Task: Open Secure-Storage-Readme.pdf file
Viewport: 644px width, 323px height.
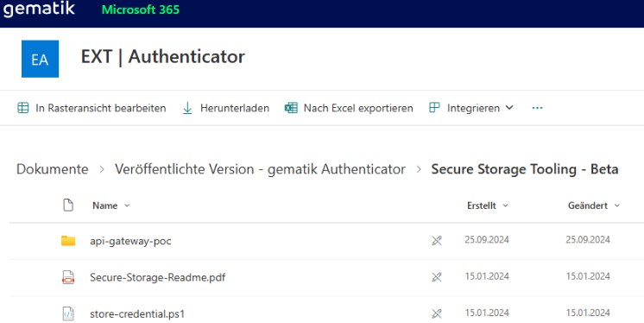Action: coord(158,277)
